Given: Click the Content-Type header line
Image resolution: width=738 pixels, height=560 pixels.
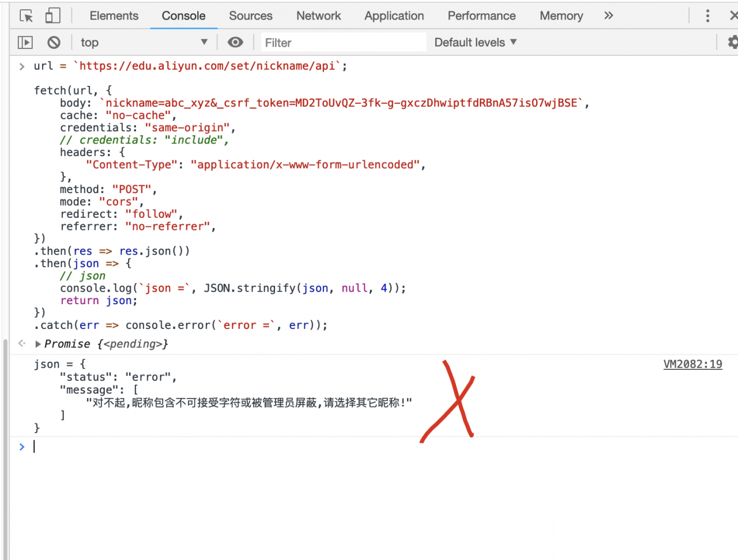Looking at the screenshot, I should (255, 165).
